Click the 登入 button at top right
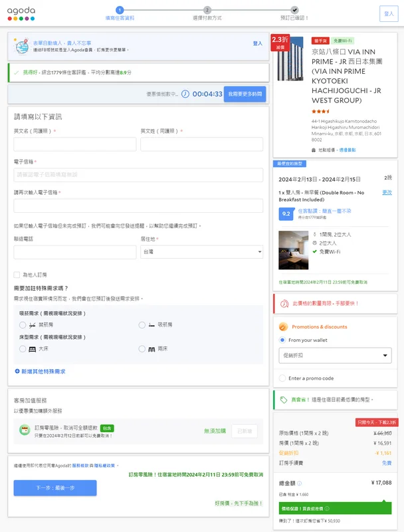Viewport: 404px width, 532px height. [389, 13]
